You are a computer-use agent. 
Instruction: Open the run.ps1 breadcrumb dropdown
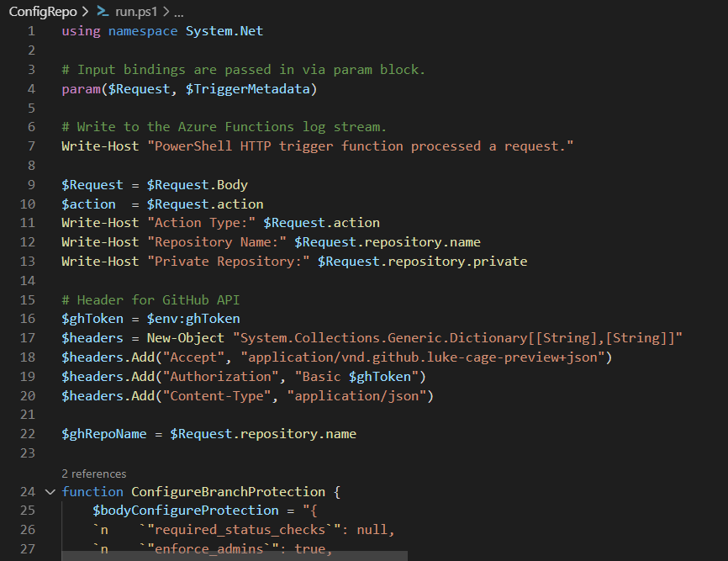click(x=138, y=13)
